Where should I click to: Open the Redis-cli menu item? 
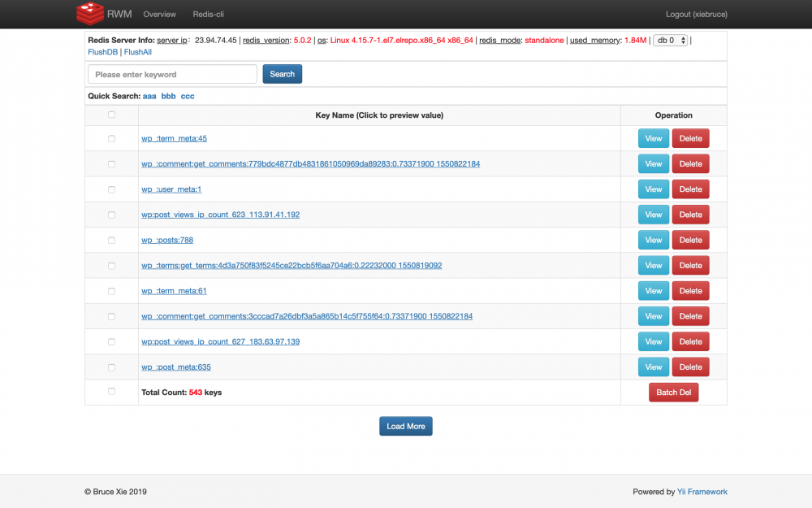point(208,15)
